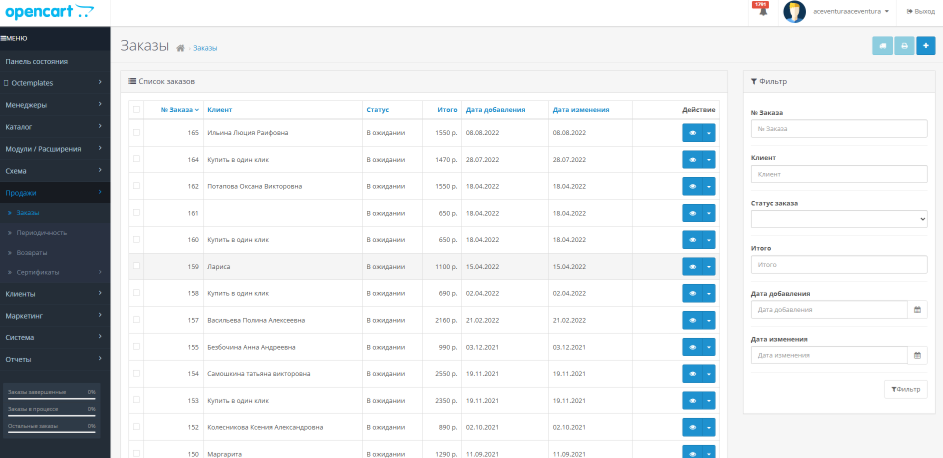Click the print invoice button
The height and width of the screenshot is (458, 943).
point(904,46)
